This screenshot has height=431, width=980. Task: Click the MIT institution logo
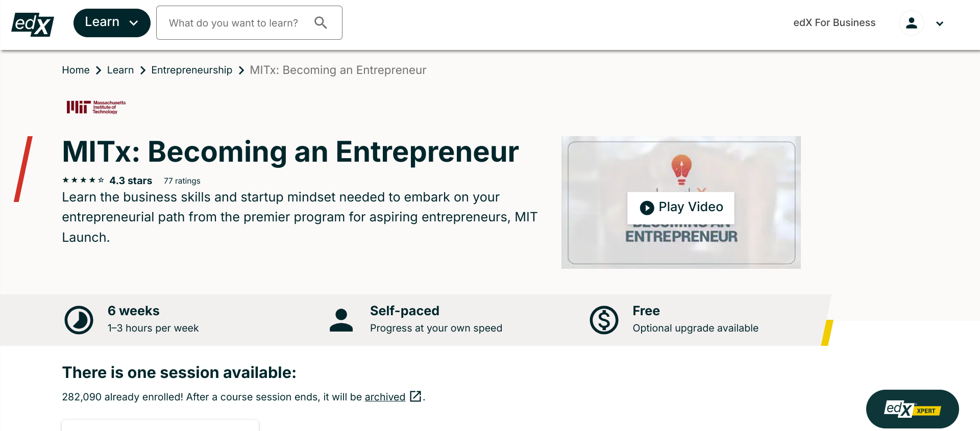point(96,107)
